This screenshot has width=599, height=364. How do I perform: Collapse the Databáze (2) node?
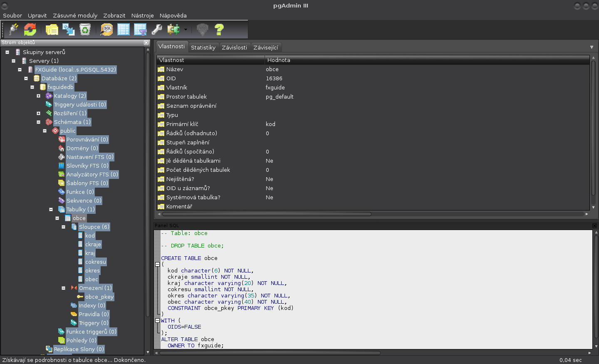tap(26, 78)
